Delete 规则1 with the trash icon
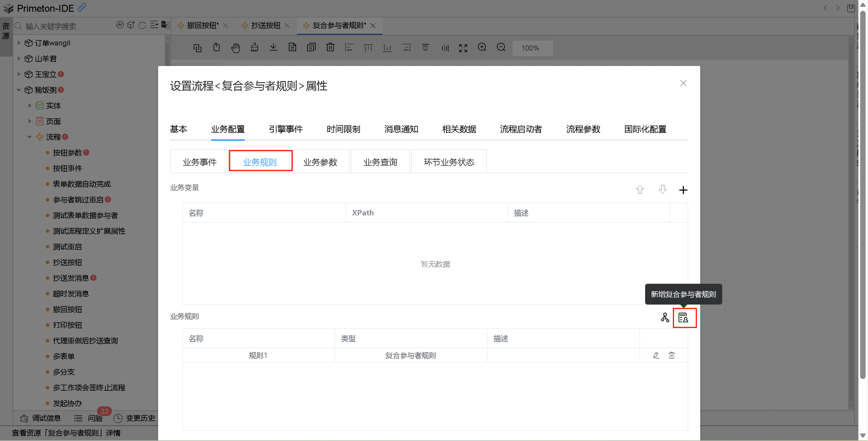Screen dimensions: 868x441 pyautogui.click(x=671, y=355)
